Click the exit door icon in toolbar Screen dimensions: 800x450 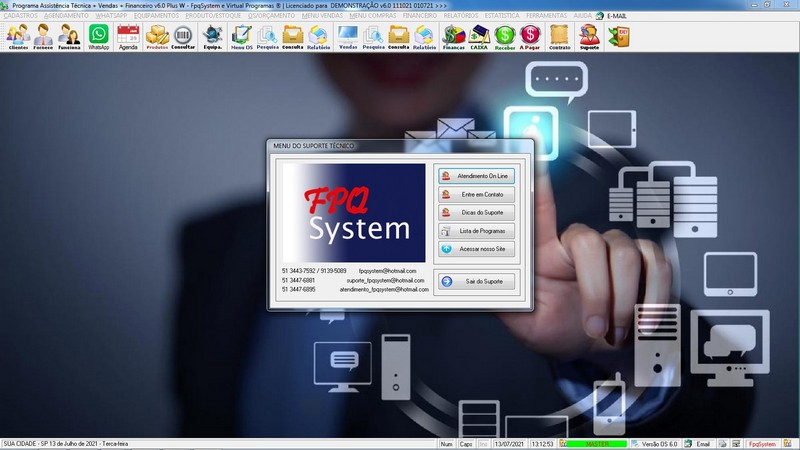619,37
